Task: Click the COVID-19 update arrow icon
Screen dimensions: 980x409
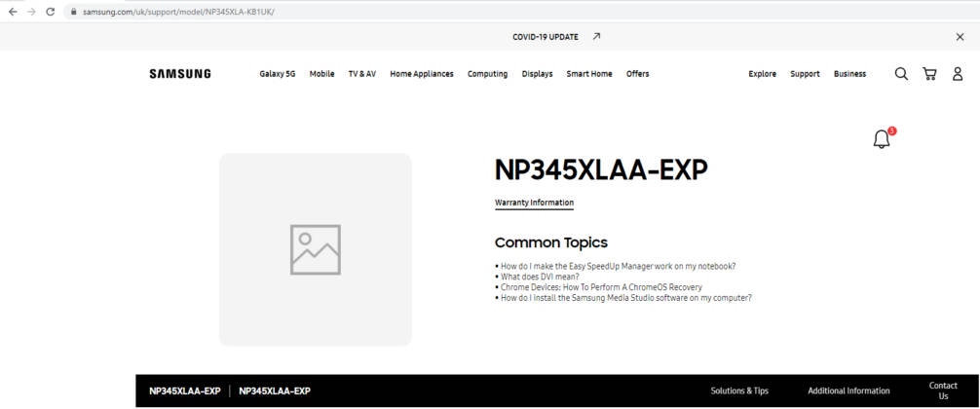Action: [x=596, y=37]
